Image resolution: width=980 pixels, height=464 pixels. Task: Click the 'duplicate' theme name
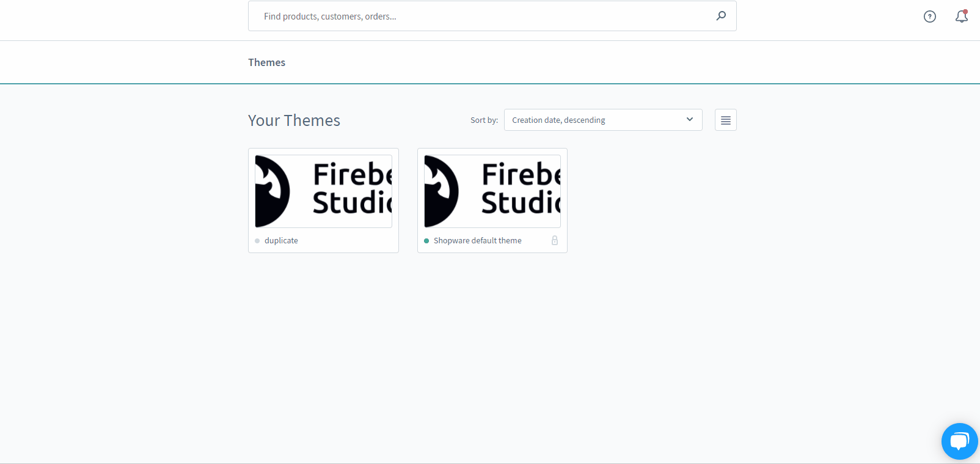pyautogui.click(x=281, y=240)
